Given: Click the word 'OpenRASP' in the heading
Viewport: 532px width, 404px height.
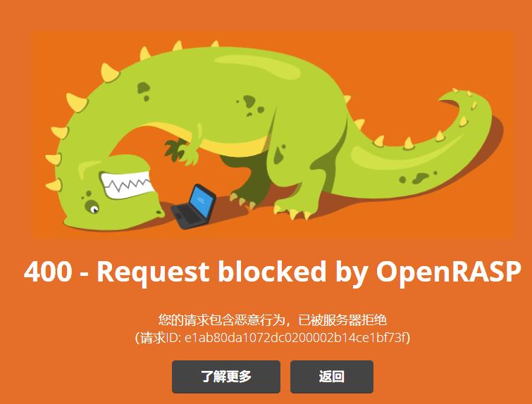Looking at the screenshot, I should pyautogui.click(x=449, y=272).
